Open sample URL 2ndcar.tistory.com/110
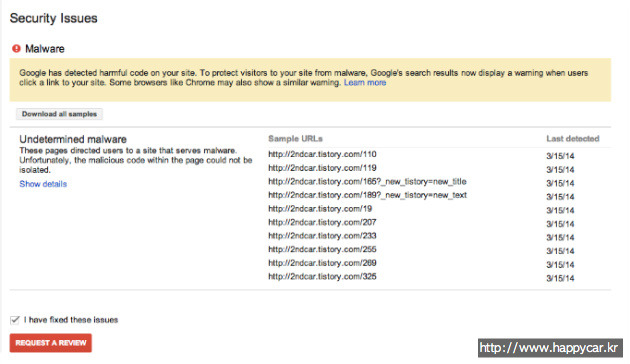 click(322, 154)
